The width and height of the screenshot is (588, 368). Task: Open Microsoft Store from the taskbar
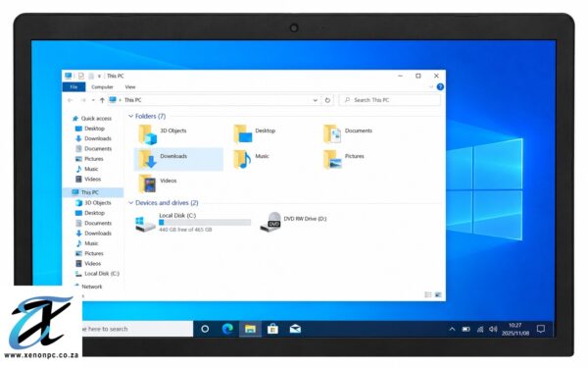click(x=272, y=329)
